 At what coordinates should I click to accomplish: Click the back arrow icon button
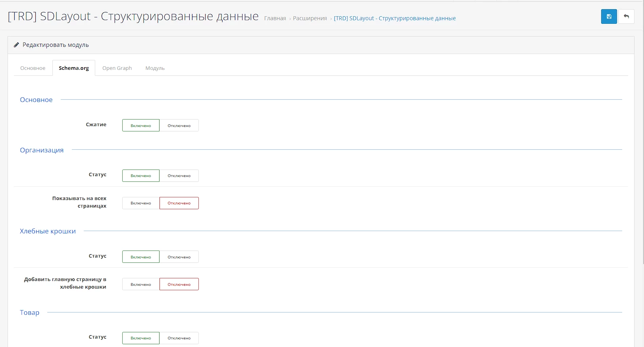point(626,17)
